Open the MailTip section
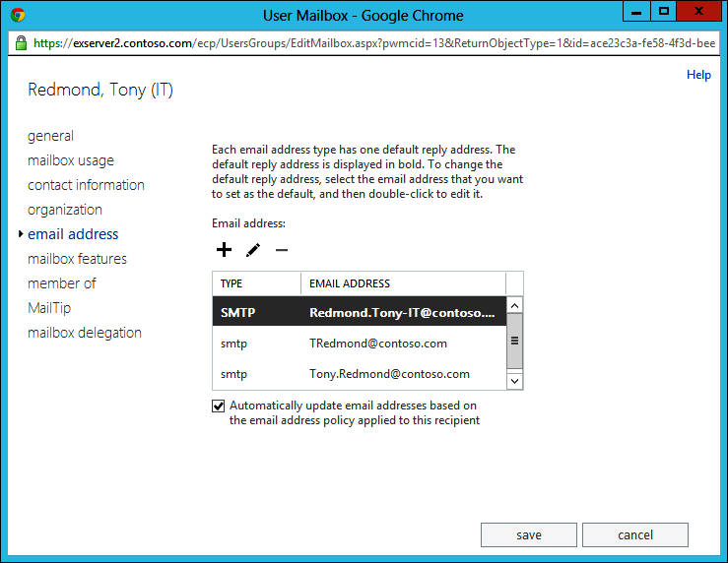728x563 pixels. 49,308
